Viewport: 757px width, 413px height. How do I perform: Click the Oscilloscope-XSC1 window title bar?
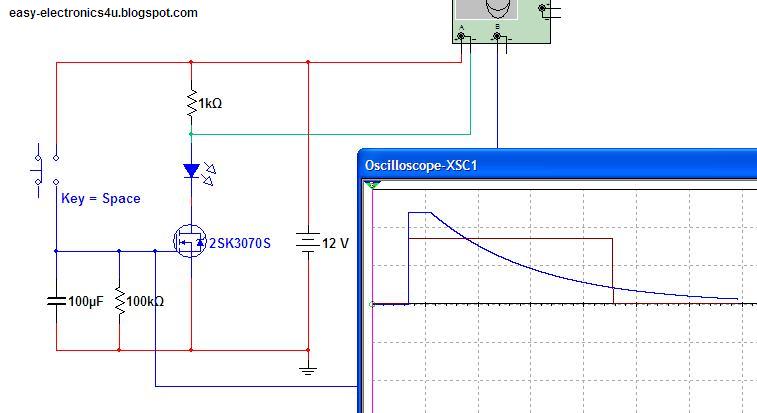coord(557,165)
